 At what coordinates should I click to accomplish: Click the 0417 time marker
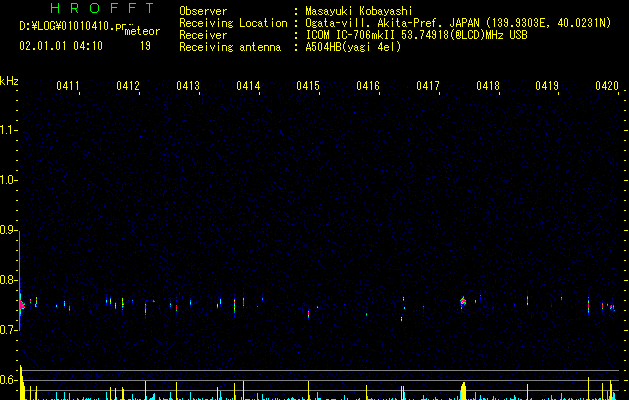(428, 86)
